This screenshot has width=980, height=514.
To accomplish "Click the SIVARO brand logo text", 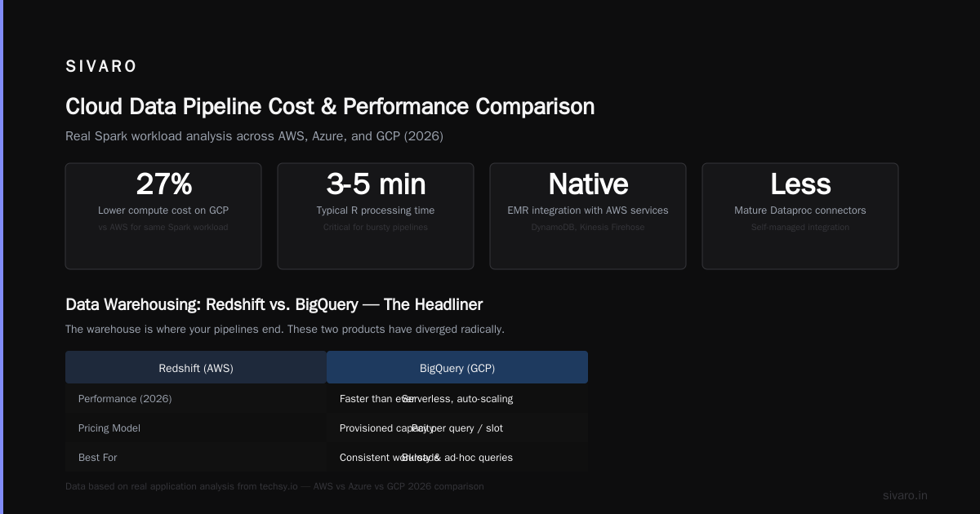I will point(101,67).
